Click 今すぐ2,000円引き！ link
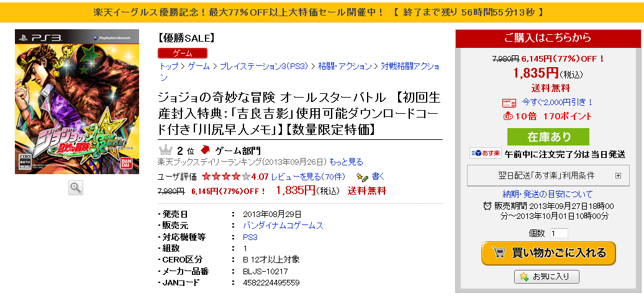This screenshot has width=644, height=296. pyautogui.click(x=557, y=103)
